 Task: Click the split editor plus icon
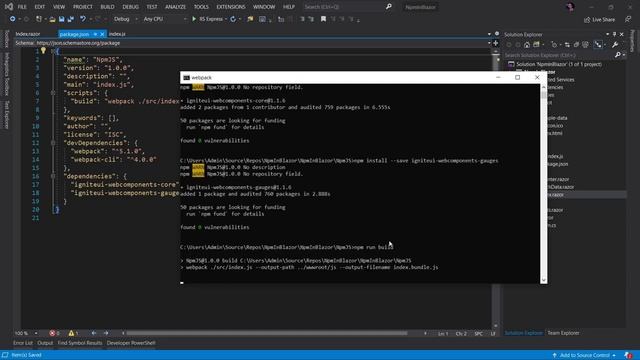496,43
